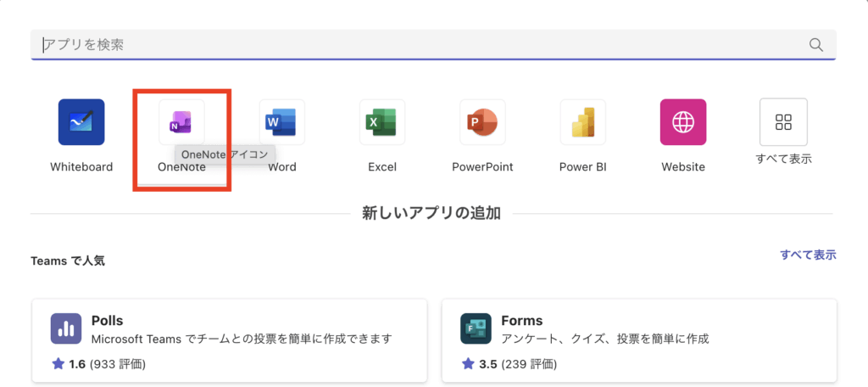Choose the green Excel app icon
The height and width of the screenshot is (387, 868).
tap(381, 122)
